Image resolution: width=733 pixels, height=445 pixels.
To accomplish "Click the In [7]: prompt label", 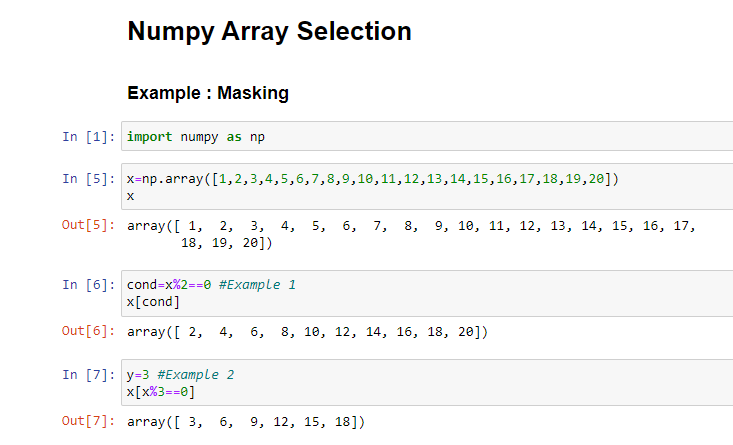I will [x=89, y=375].
